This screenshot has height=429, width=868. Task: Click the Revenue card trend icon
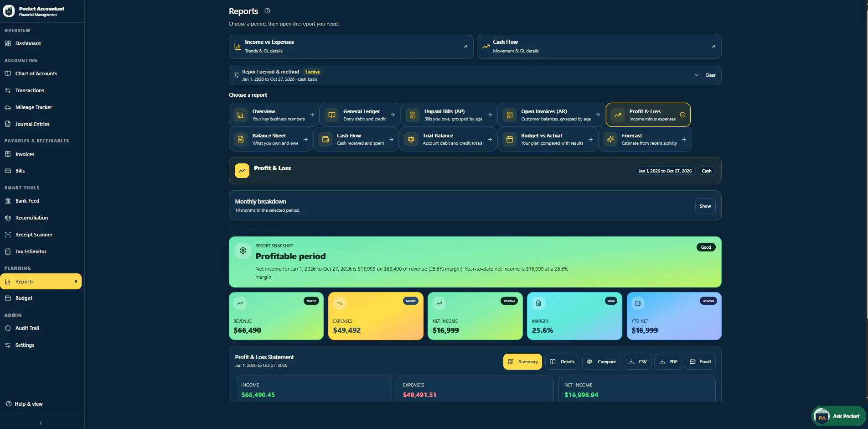click(240, 303)
